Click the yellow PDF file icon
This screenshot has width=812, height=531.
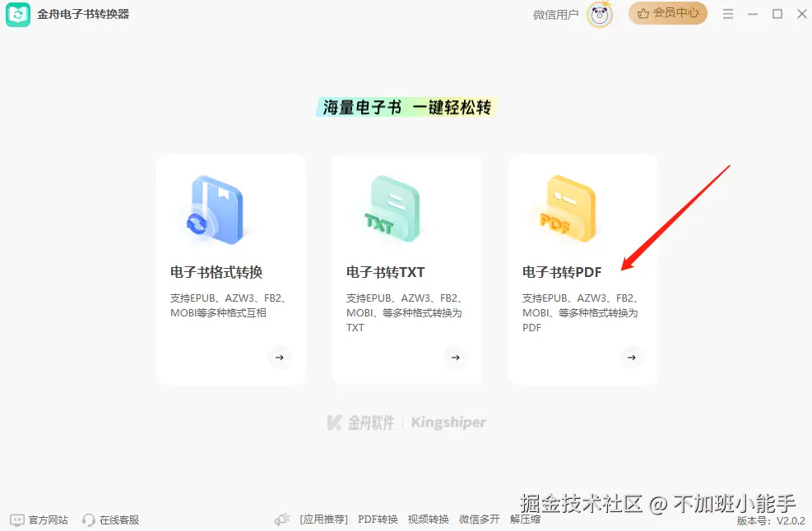tap(568, 209)
